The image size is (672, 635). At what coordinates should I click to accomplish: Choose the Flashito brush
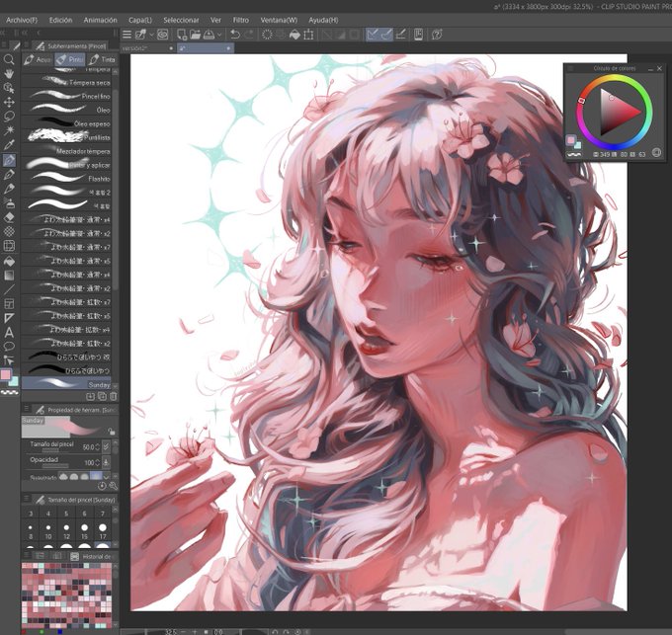(x=66, y=179)
